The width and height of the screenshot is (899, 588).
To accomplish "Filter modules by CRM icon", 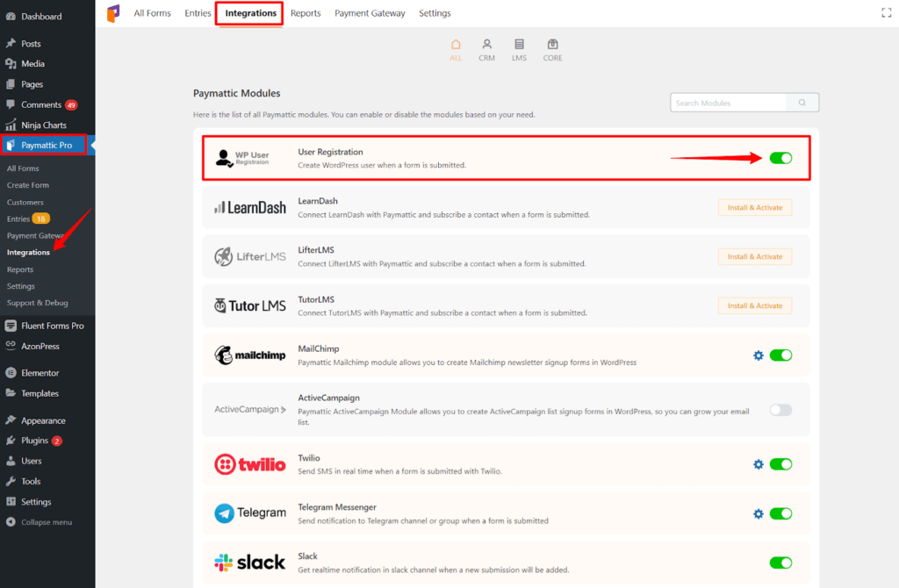I will tap(486, 44).
